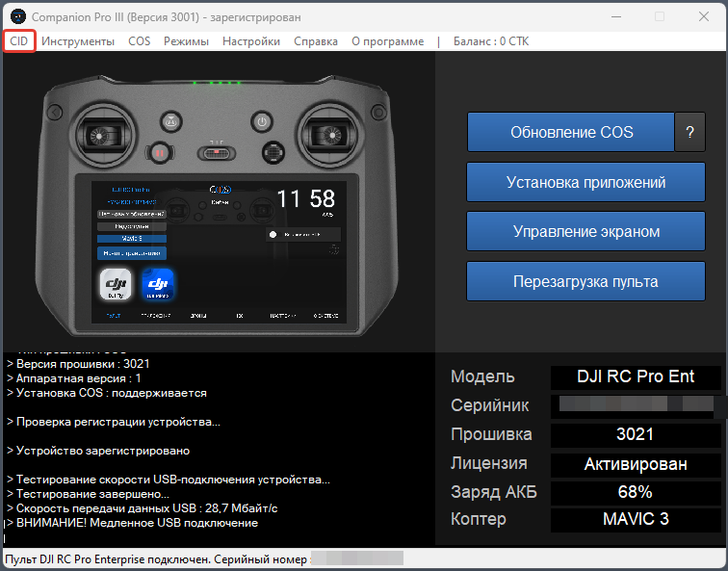Click the Активирован license field
The height and width of the screenshot is (571, 728).
click(636, 464)
